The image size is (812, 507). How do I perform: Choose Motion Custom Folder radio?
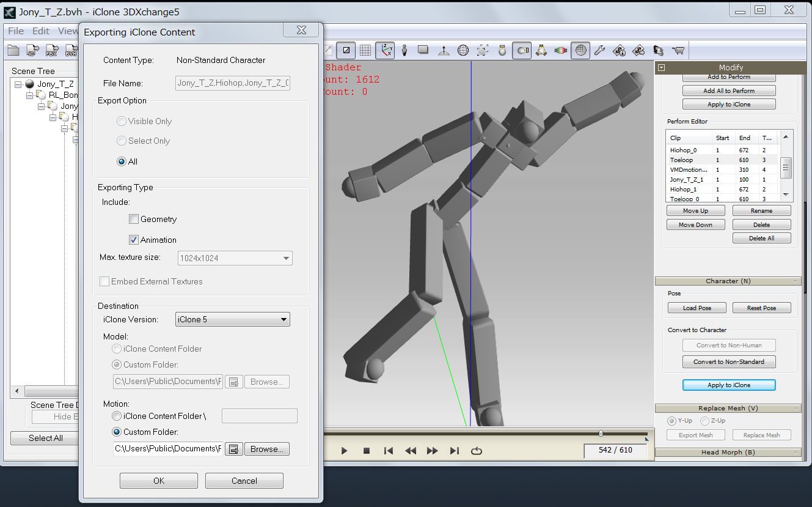(x=117, y=432)
